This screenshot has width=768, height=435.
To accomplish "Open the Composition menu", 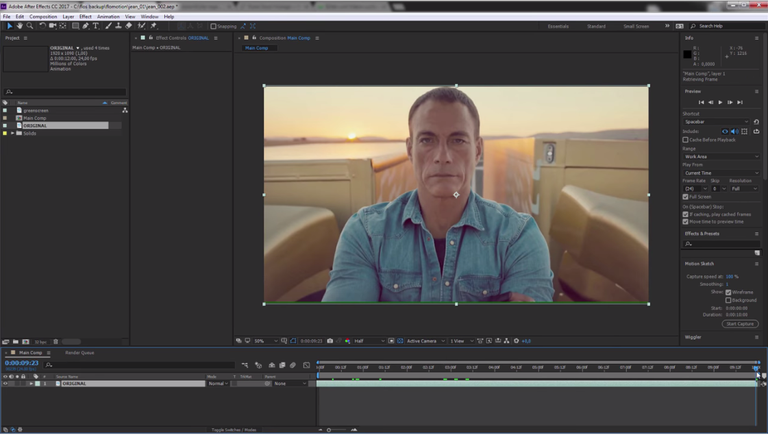I will pos(43,17).
